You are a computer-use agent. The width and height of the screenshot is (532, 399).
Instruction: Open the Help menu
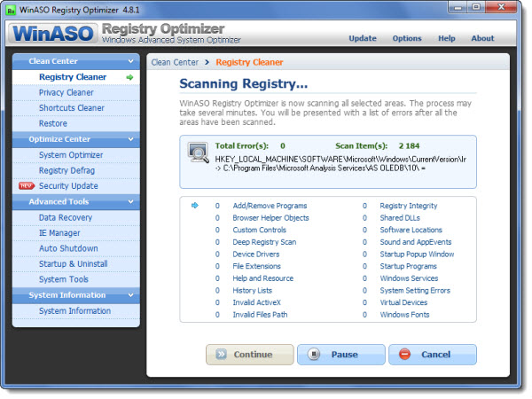(x=447, y=39)
